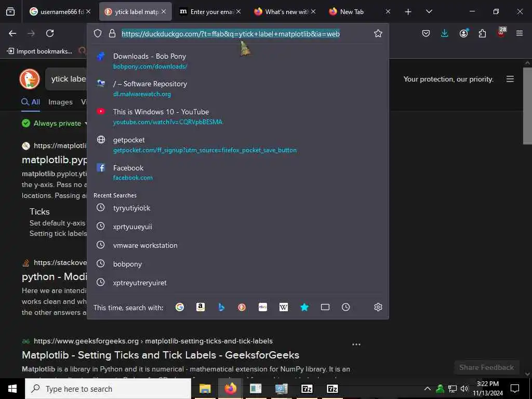Bookmark this page with star icon
Screen dimensions: 532x399
[378, 33]
